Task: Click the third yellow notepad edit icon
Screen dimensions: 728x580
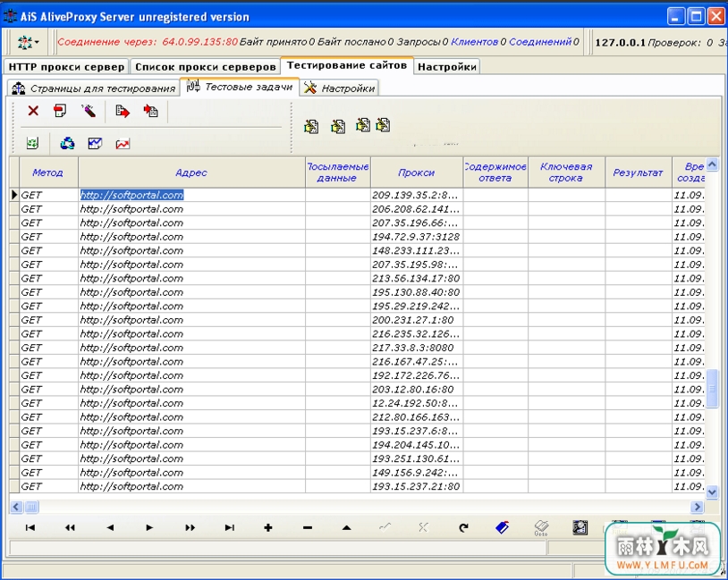Action: coord(363,125)
